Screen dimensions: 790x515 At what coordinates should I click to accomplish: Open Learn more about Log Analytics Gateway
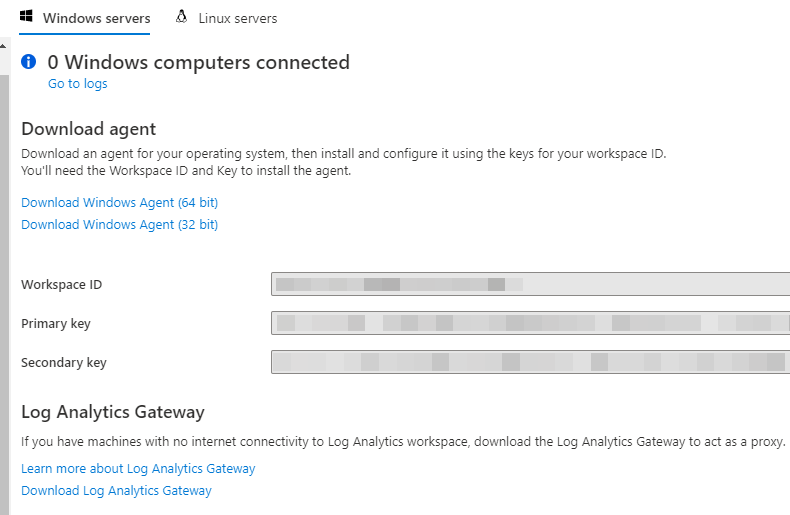pyautogui.click(x=138, y=469)
